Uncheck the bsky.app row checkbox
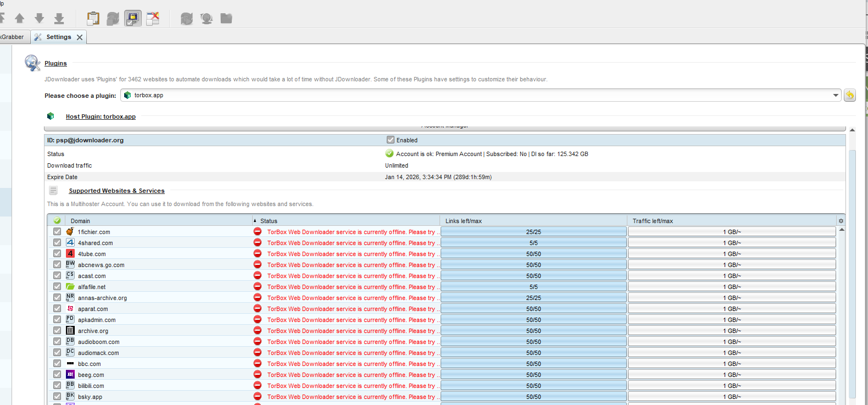 coord(57,396)
